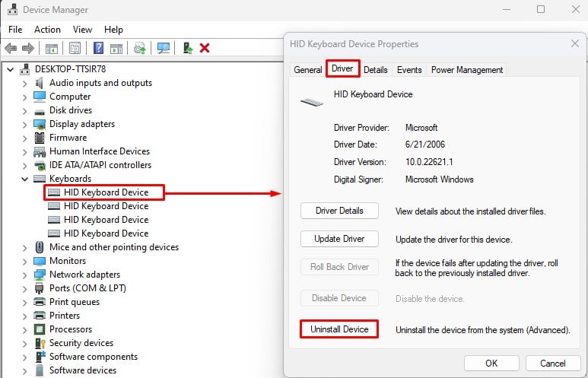Viewport: 588px width, 378px height.
Task: Select the Driver tab
Action: tap(342, 68)
